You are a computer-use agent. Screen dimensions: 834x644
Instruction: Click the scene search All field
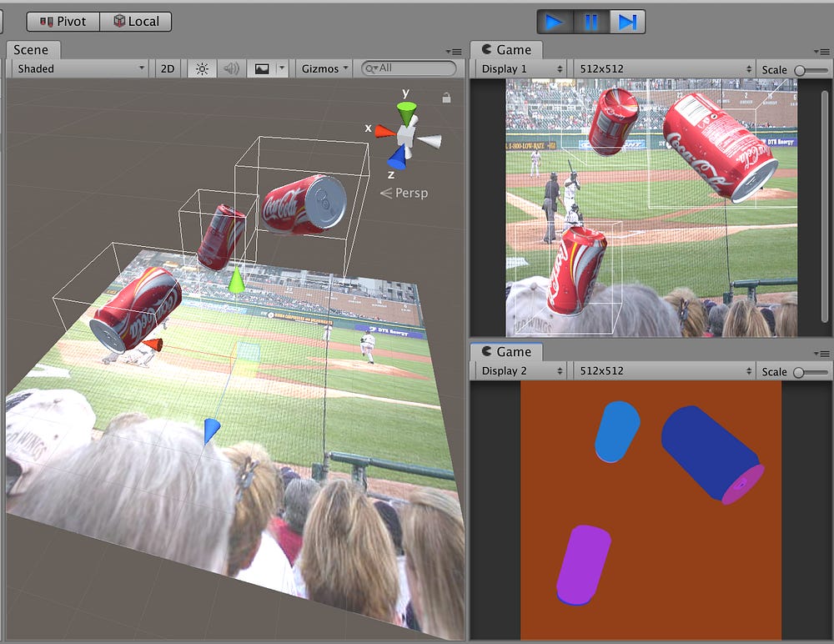(x=409, y=68)
